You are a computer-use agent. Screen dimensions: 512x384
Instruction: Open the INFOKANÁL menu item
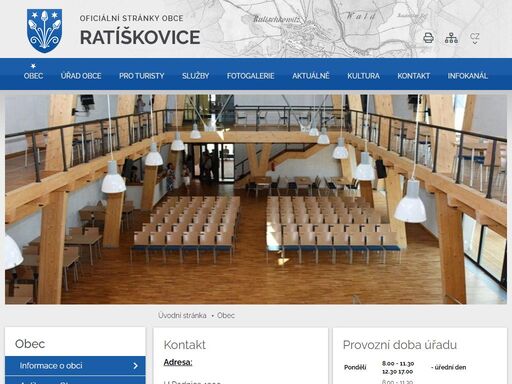[x=468, y=76]
